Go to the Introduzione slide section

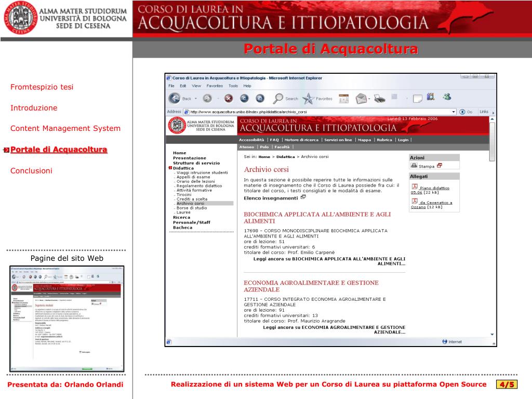click(34, 108)
